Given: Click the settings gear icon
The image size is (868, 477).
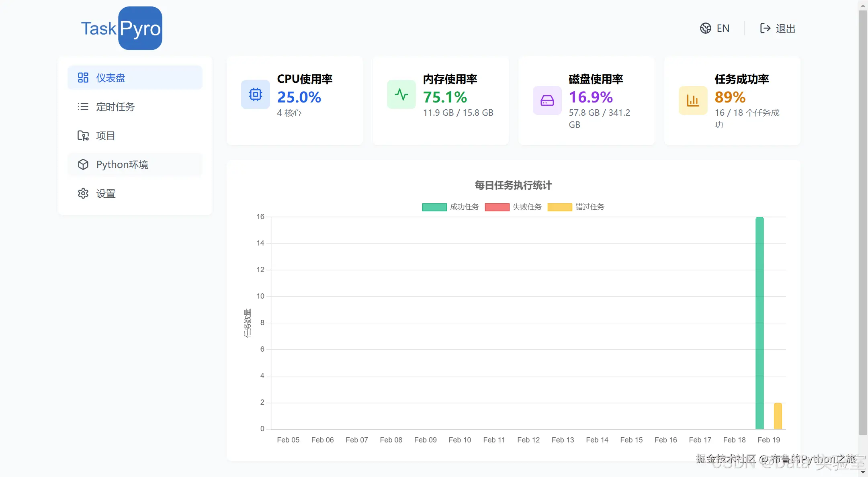Looking at the screenshot, I should point(83,194).
